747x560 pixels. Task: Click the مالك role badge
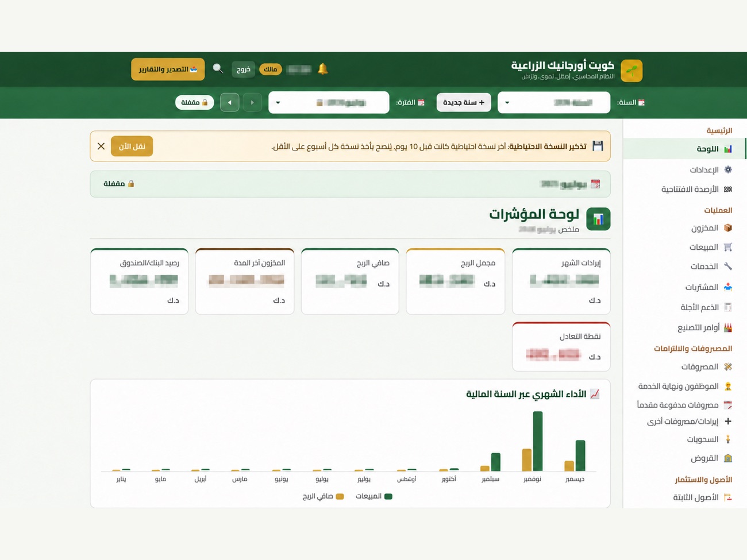(271, 69)
